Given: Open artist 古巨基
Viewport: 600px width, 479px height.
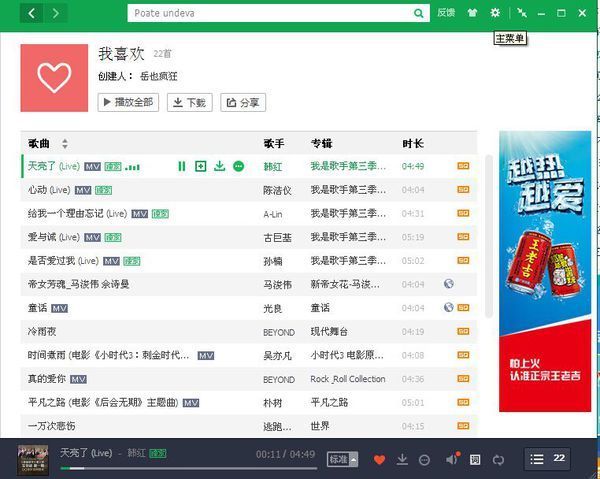Looking at the screenshot, I should point(277,238).
